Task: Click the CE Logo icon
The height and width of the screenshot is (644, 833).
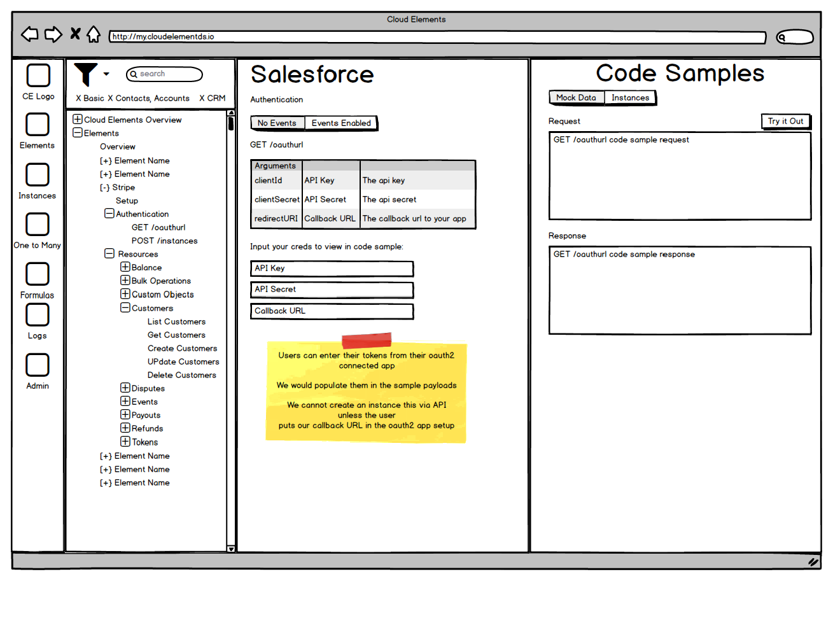Action: pos(38,76)
